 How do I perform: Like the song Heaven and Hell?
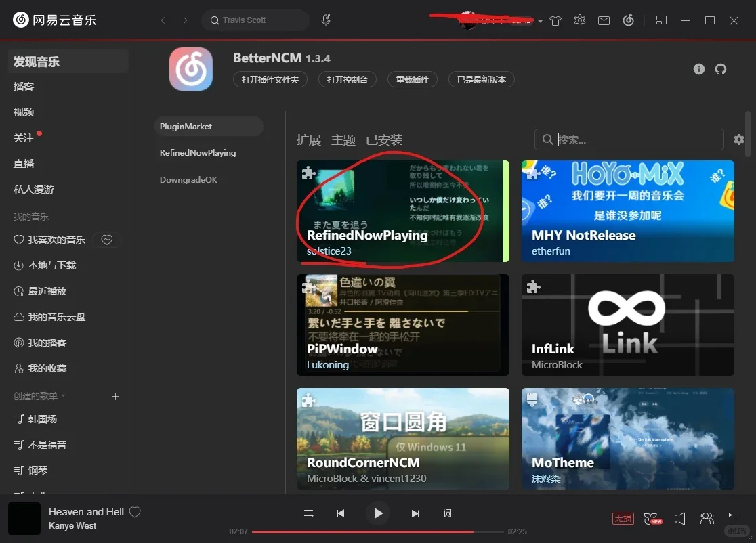point(135,512)
